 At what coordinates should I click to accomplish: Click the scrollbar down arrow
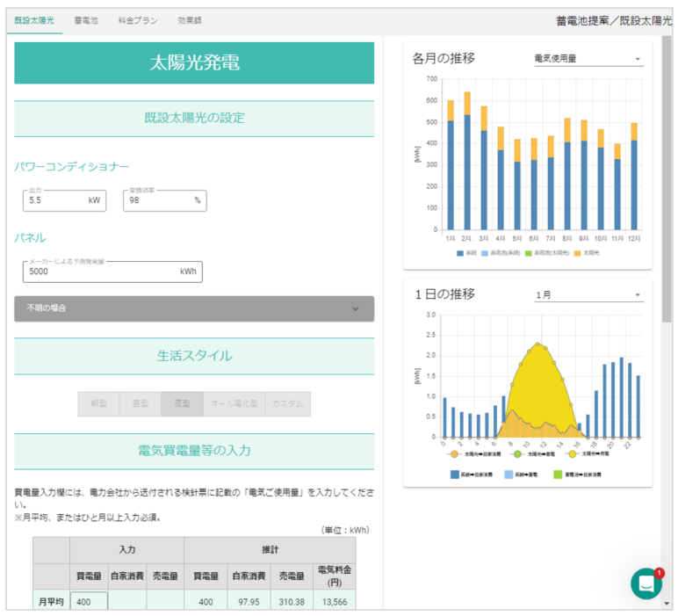[667, 603]
